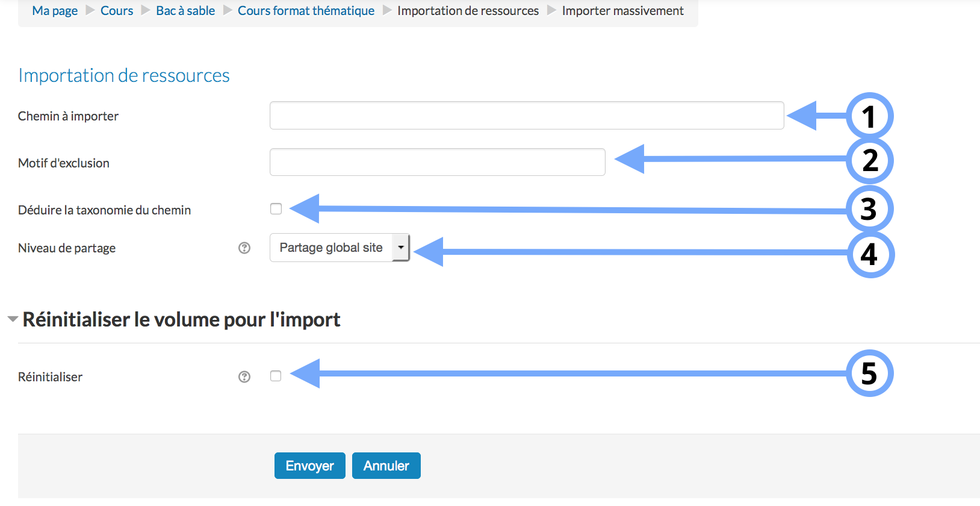980x506 pixels.
Task: Enable Déduire la taxonomie du chemin checkbox
Action: (276, 209)
